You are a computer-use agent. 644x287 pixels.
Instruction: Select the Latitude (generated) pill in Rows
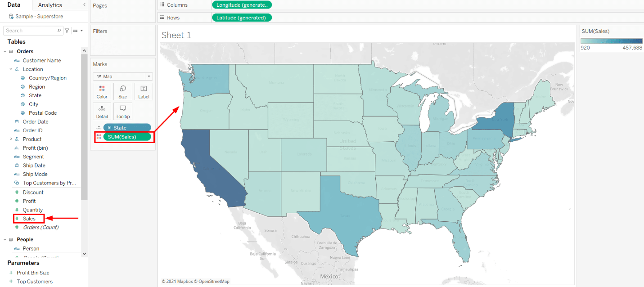(242, 18)
